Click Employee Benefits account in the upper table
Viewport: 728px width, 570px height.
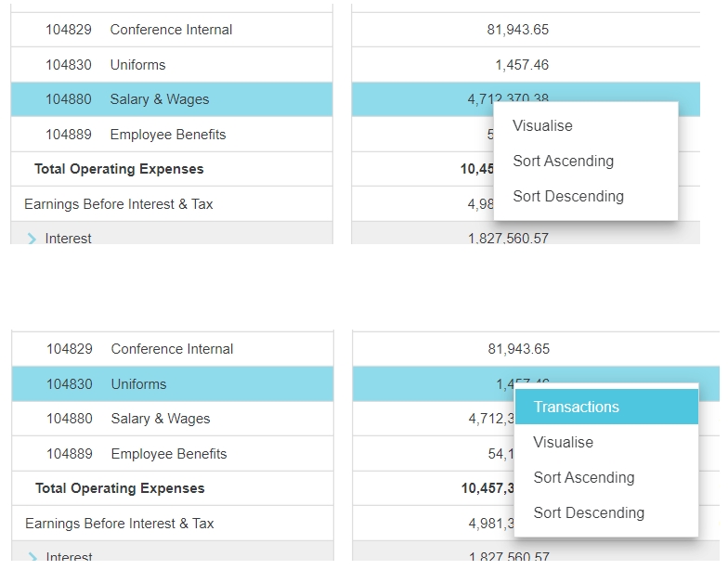pyautogui.click(x=167, y=135)
